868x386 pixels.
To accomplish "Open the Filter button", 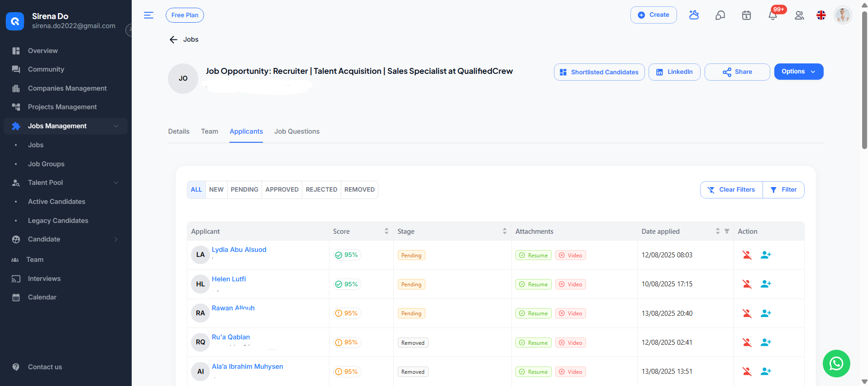I will coord(783,190).
